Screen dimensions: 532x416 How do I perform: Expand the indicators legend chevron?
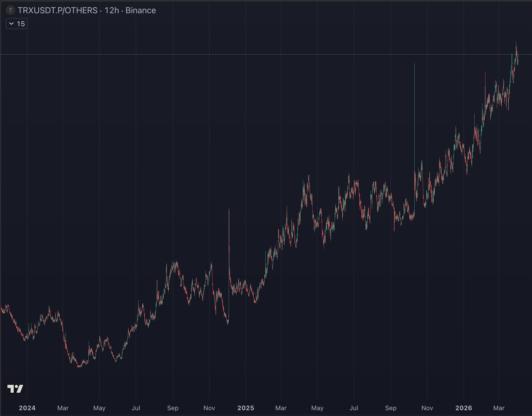point(11,24)
